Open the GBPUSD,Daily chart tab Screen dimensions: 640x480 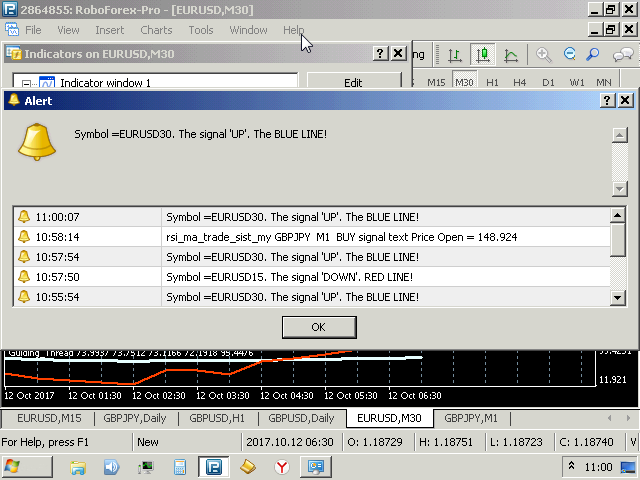tap(301, 418)
